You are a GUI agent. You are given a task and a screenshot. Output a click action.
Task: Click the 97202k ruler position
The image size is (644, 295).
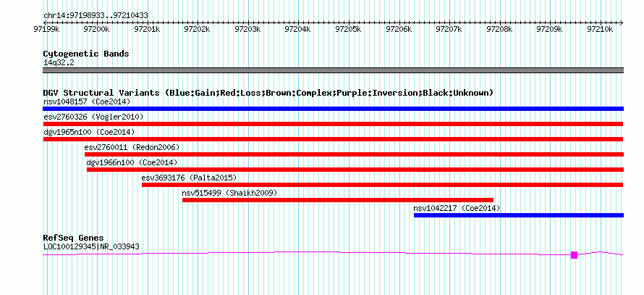click(197, 30)
